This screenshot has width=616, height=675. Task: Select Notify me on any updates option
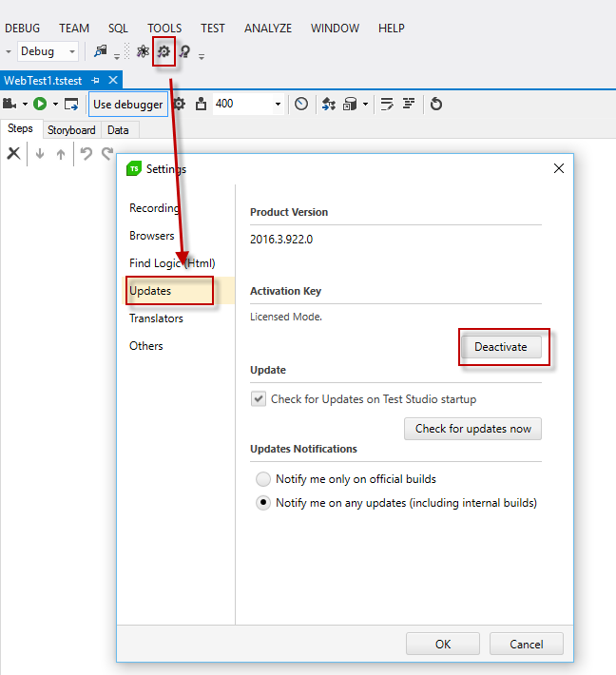click(x=263, y=503)
